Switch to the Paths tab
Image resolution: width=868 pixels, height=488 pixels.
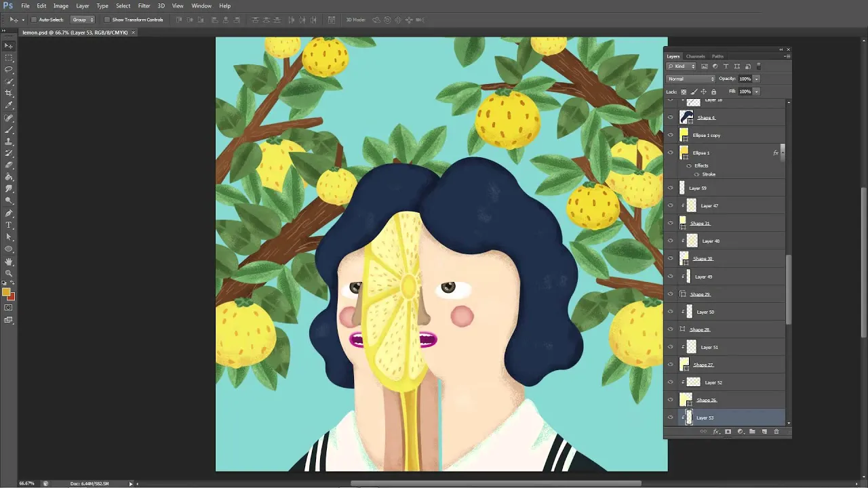click(x=717, y=56)
